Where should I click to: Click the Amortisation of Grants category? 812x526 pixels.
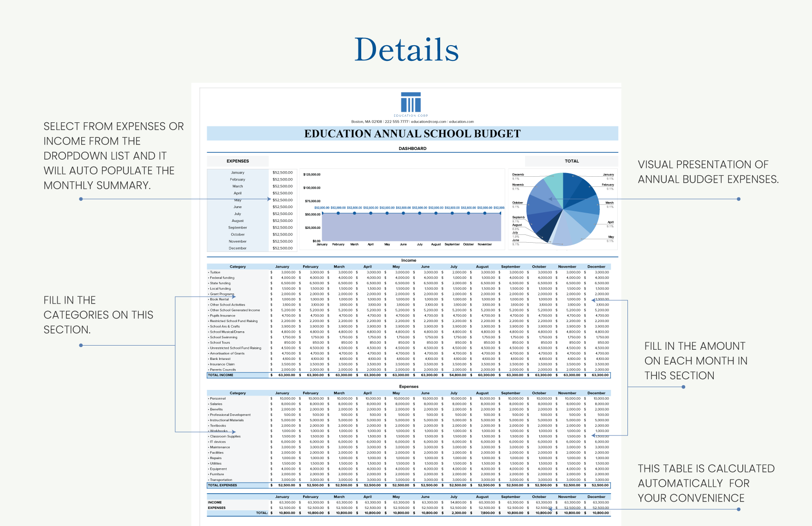click(226, 353)
